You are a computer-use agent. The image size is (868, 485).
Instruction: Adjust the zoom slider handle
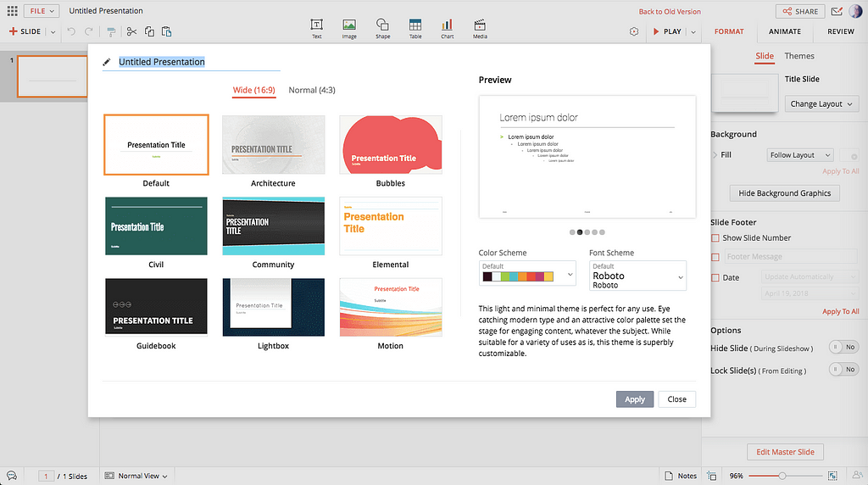782,476
